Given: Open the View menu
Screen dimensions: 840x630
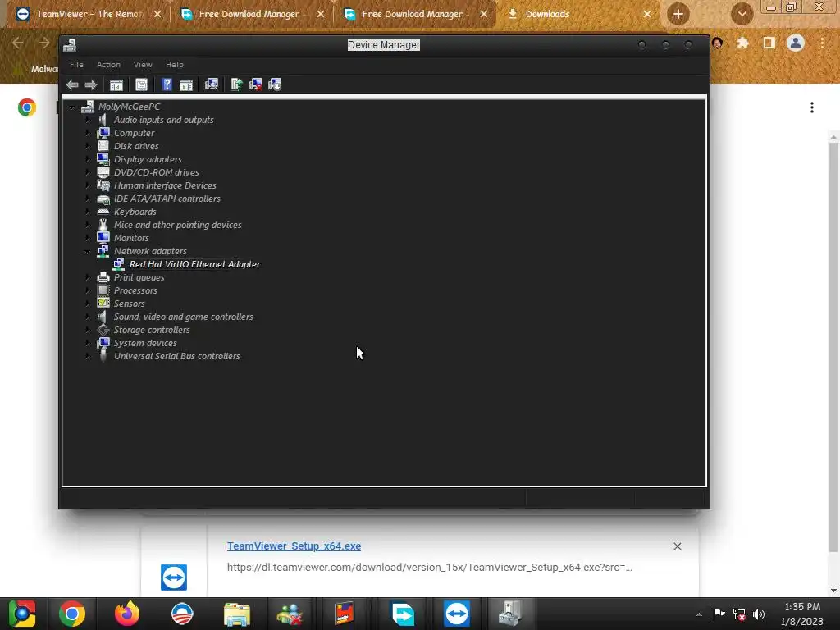Looking at the screenshot, I should pyautogui.click(x=143, y=64).
